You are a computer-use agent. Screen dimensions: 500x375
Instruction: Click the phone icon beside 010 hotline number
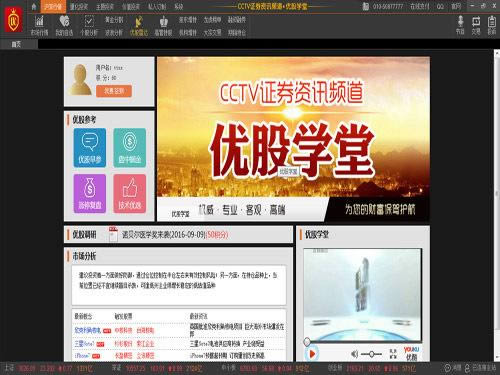pyautogui.click(x=366, y=6)
